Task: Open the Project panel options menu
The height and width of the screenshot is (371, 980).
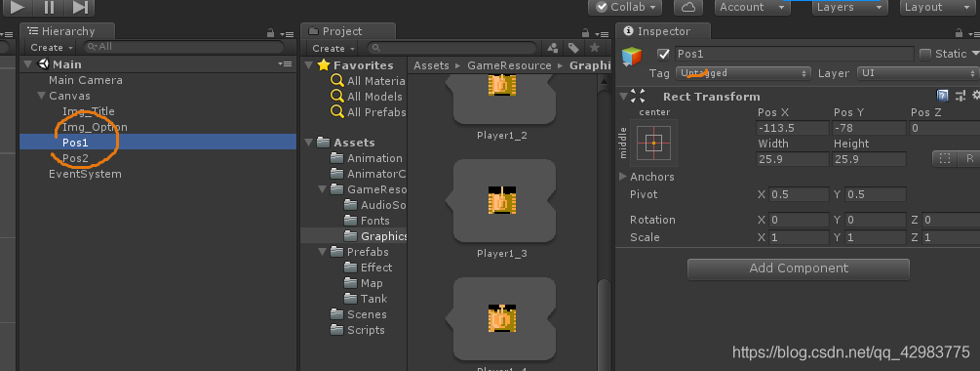Action: [602, 34]
